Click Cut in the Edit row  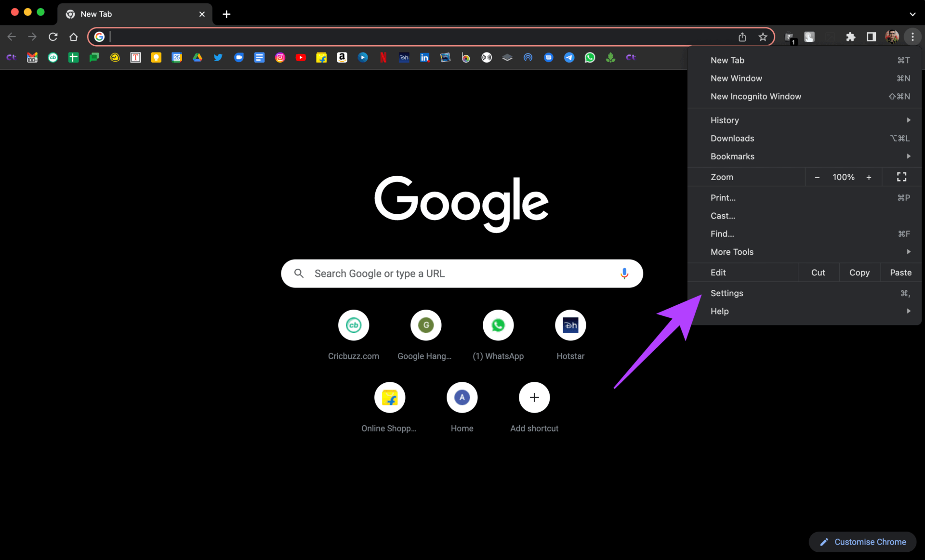tap(818, 273)
